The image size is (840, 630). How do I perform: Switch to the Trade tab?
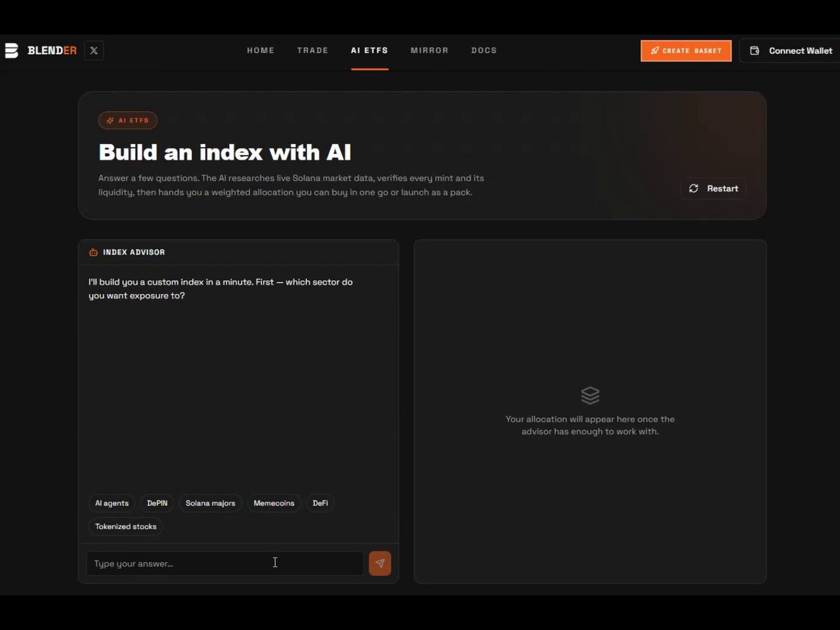pyautogui.click(x=312, y=50)
